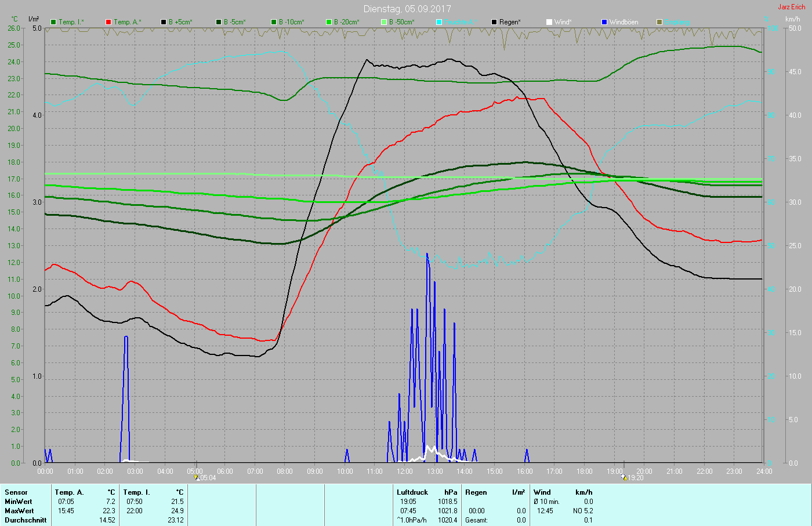The height and width of the screenshot is (526, 812).
Task: Select the black B +5cm legend marker
Action: 164,22
